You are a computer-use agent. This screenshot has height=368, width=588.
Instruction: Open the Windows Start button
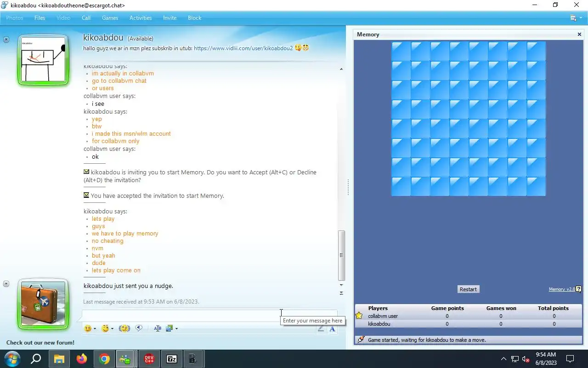12,359
